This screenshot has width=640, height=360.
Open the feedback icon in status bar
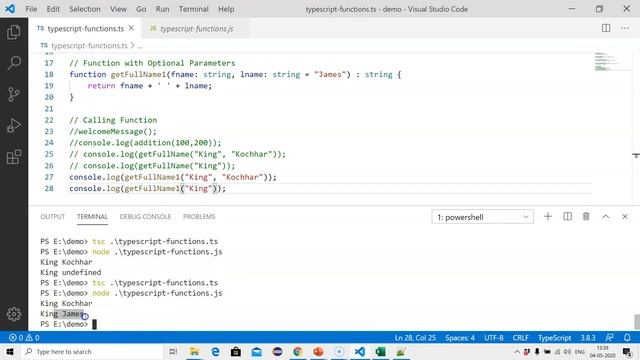coord(609,338)
